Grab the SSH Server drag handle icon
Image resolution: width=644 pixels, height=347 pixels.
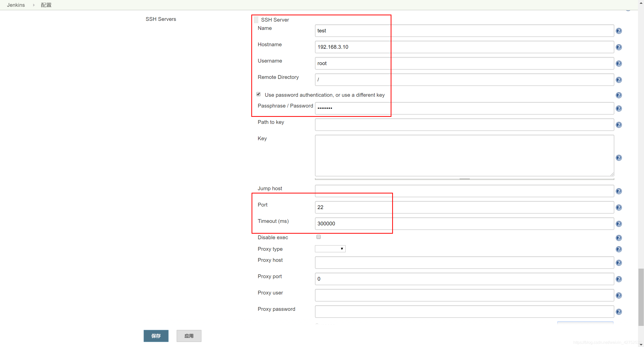point(256,20)
